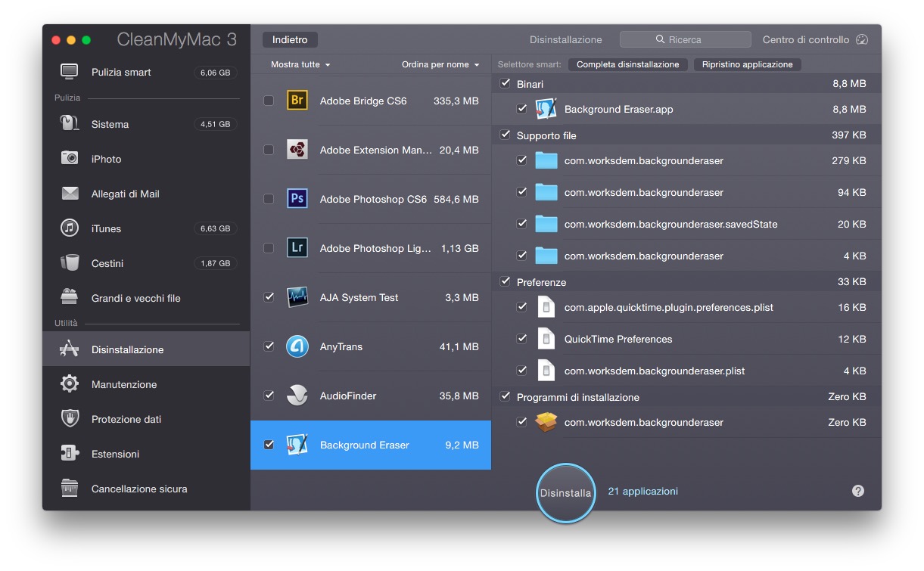Select com.apple.quicktime.plugin.preferences.plist row
This screenshot has height=571, width=924.
click(x=686, y=307)
